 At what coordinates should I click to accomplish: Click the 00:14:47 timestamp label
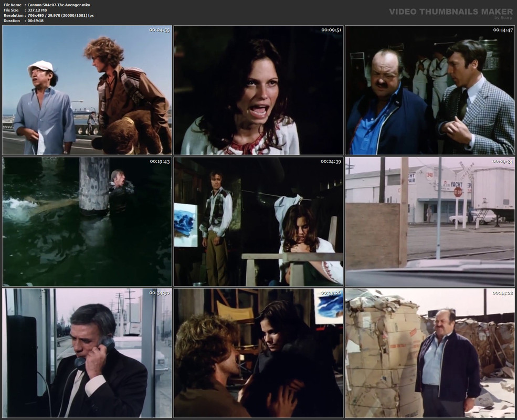tap(503, 30)
